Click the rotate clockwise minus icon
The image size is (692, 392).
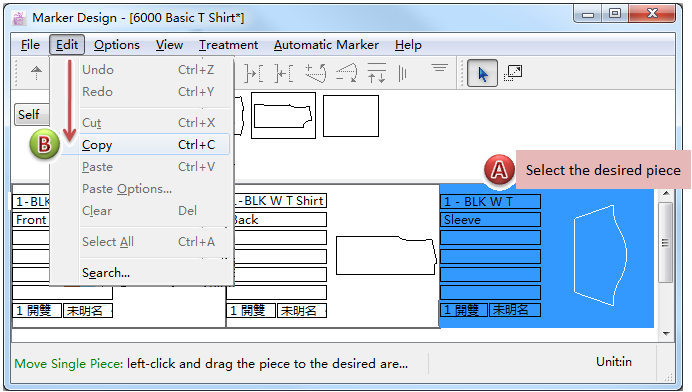coord(346,73)
